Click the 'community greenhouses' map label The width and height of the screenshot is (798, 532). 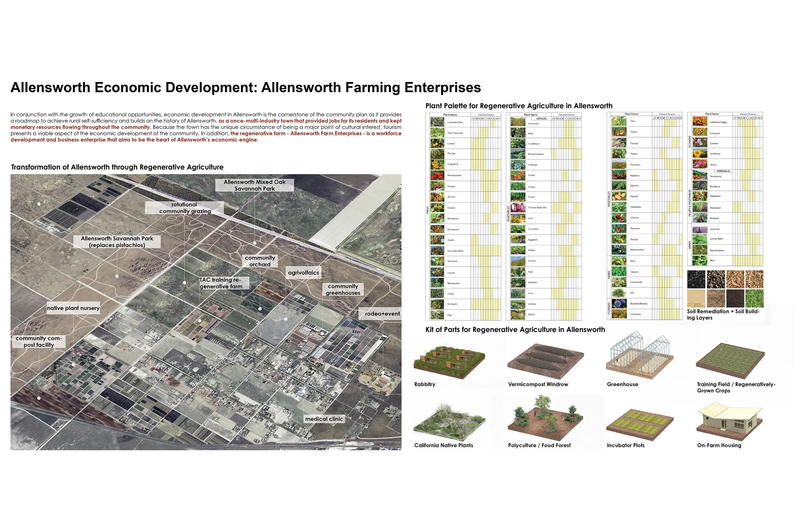[343, 289]
